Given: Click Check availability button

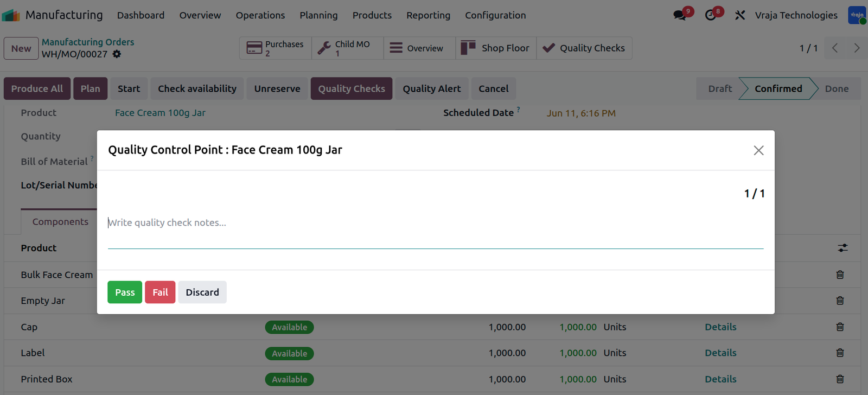Looking at the screenshot, I should coord(197,88).
